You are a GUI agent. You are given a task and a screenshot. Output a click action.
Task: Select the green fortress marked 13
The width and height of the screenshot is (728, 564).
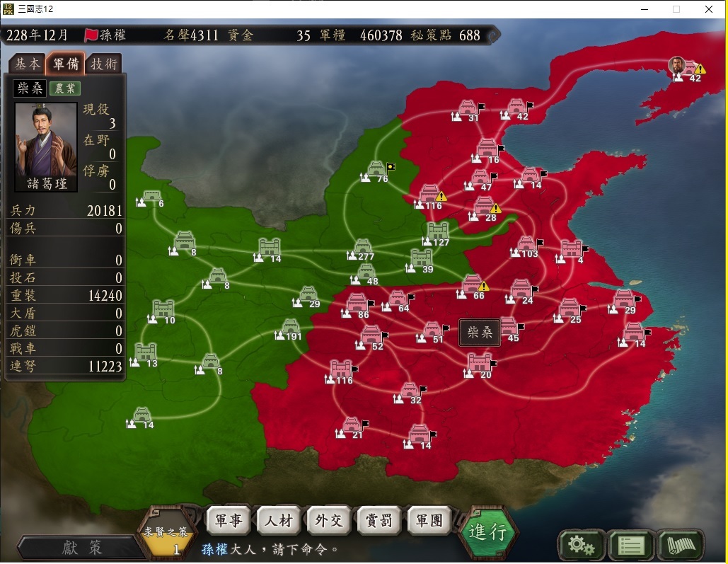[x=146, y=353]
